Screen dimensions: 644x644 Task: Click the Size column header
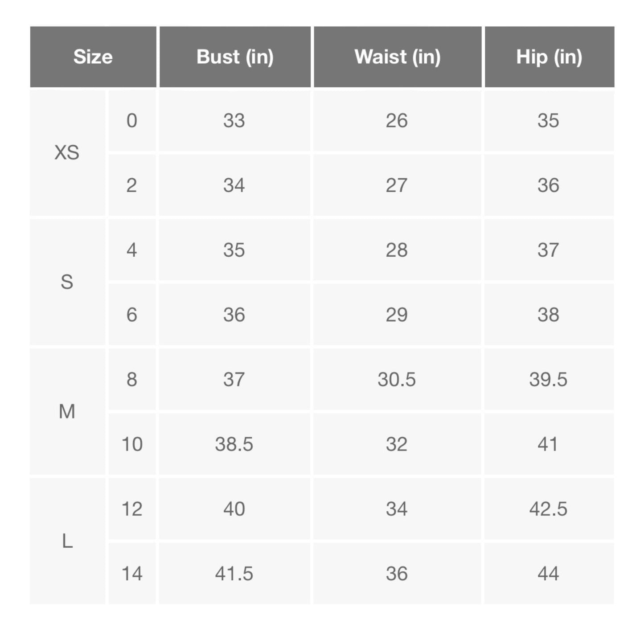pos(93,57)
